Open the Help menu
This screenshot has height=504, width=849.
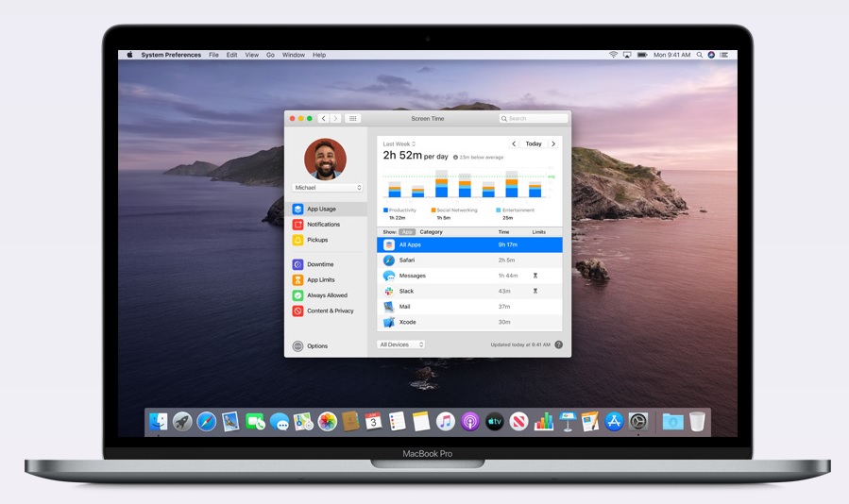coord(319,55)
